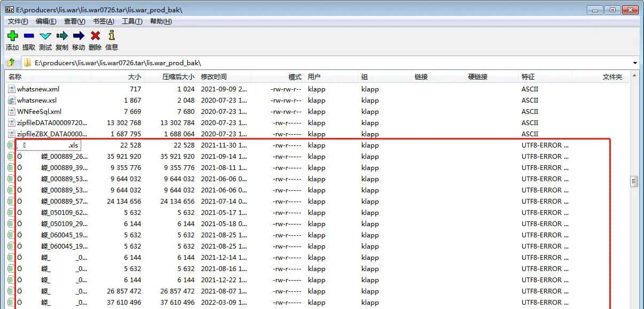Screen dimensions: 644x309
Task: Click the blue Extract (提取) icon
Action: (29, 36)
